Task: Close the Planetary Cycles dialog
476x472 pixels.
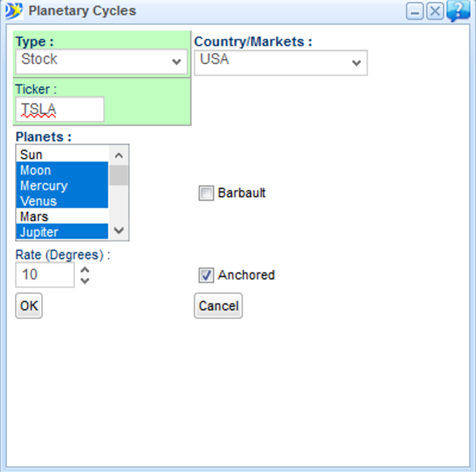Action: point(436,11)
